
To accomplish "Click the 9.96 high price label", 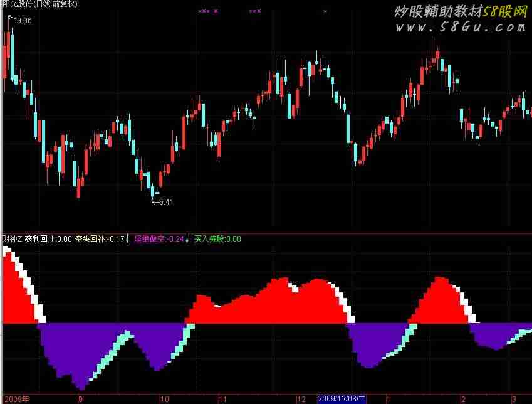I will pos(24,21).
